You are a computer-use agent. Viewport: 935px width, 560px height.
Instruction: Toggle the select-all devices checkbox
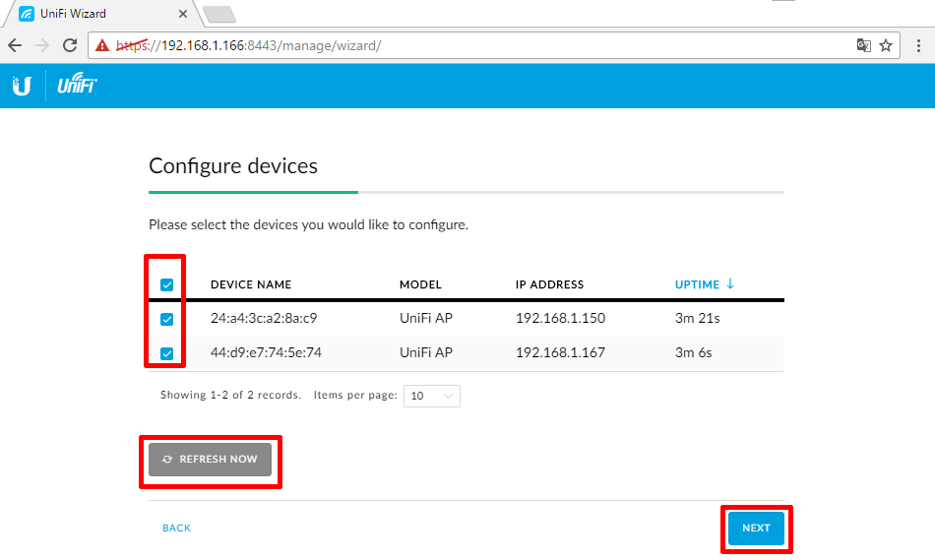pyautogui.click(x=167, y=284)
